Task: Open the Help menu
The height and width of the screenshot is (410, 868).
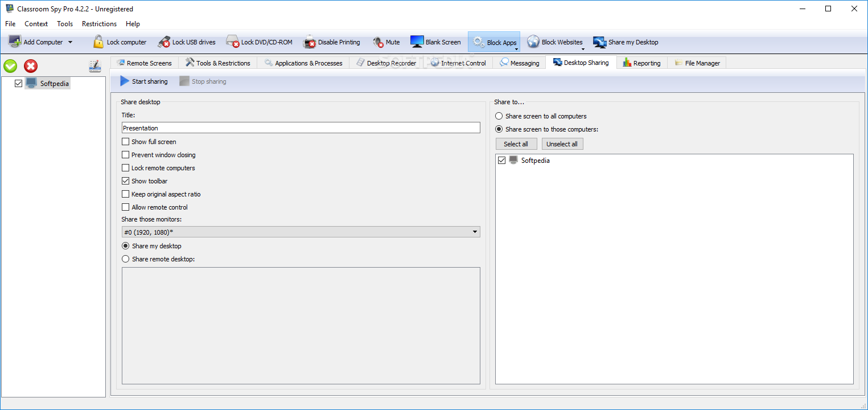Action: (133, 24)
